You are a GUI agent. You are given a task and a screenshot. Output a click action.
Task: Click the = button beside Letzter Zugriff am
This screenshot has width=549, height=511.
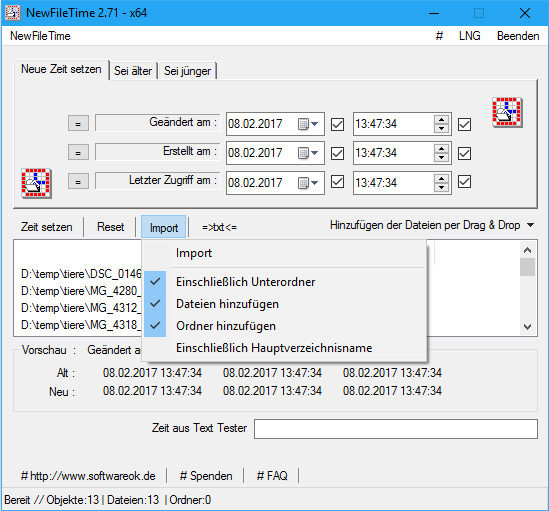[x=78, y=181]
